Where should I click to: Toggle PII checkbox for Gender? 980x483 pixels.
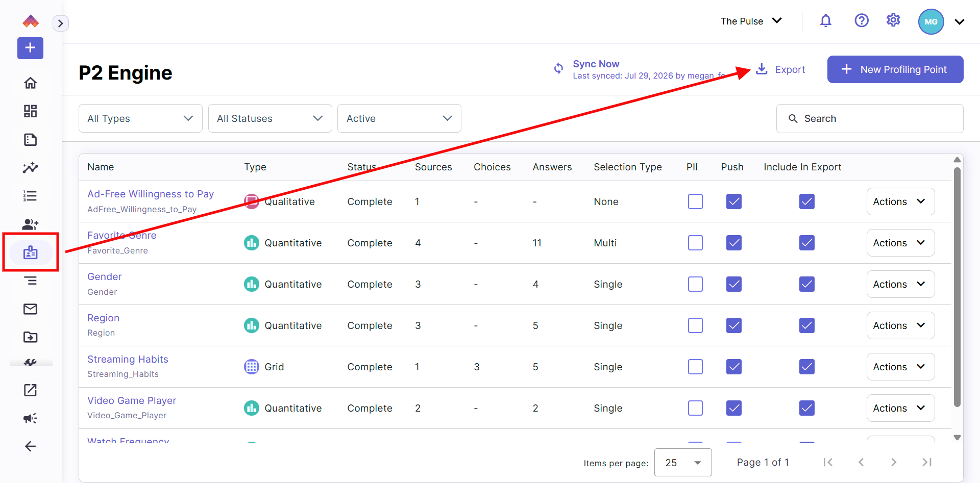click(695, 284)
